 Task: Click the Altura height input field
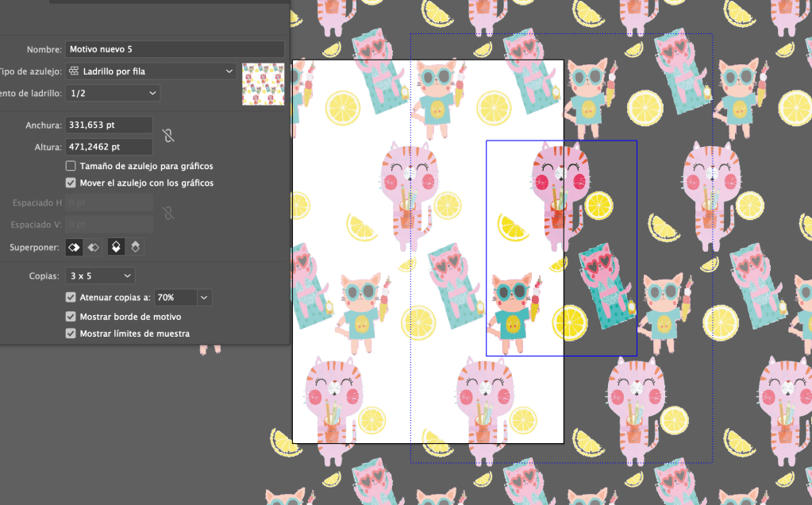tap(109, 147)
